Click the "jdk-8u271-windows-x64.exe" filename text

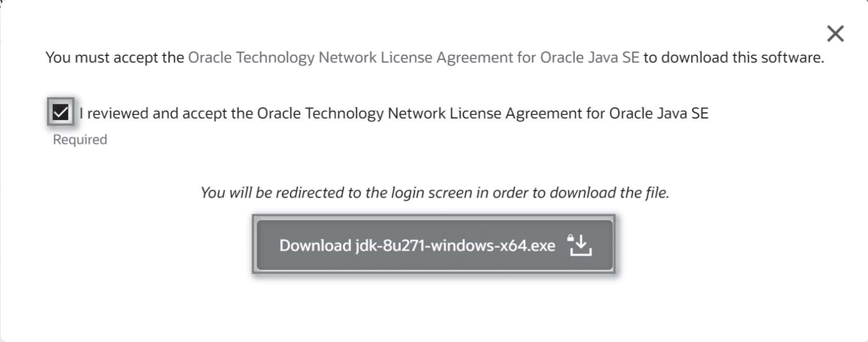[x=455, y=245]
